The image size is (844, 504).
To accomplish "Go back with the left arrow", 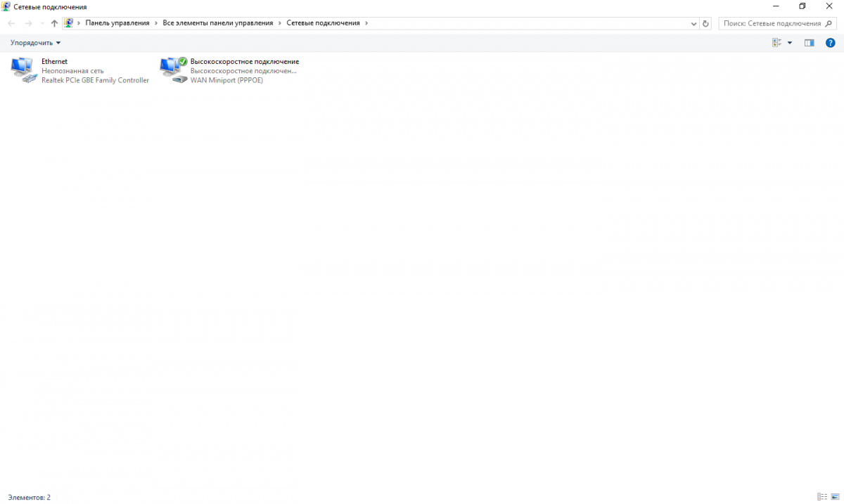I will pyautogui.click(x=11, y=23).
